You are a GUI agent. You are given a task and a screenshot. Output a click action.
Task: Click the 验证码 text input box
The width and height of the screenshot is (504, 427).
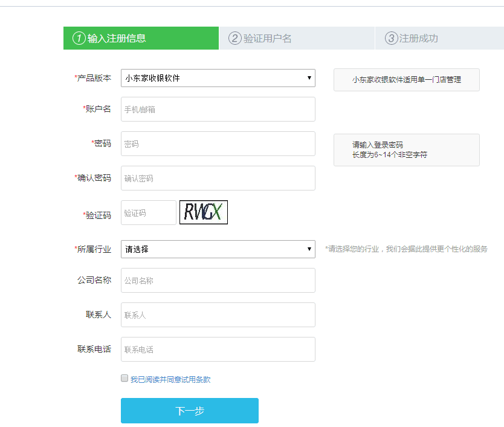point(149,213)
